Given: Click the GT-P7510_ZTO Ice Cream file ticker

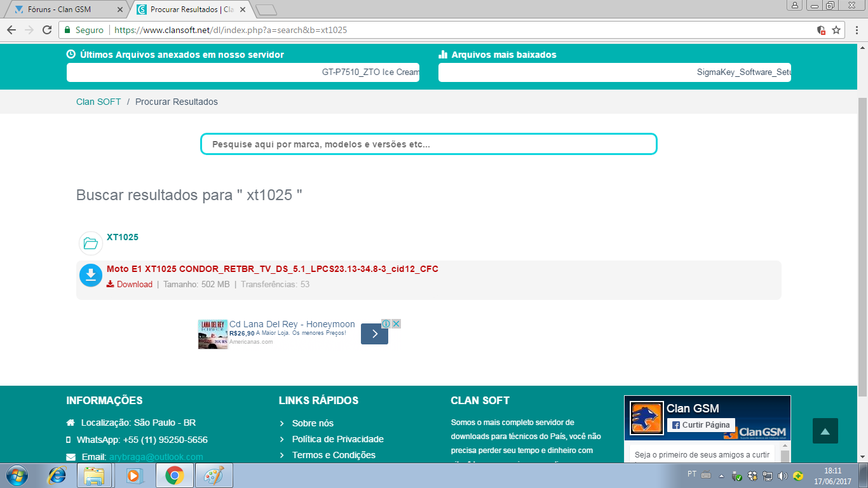Looking at the screenshot, I should [370, 72].
